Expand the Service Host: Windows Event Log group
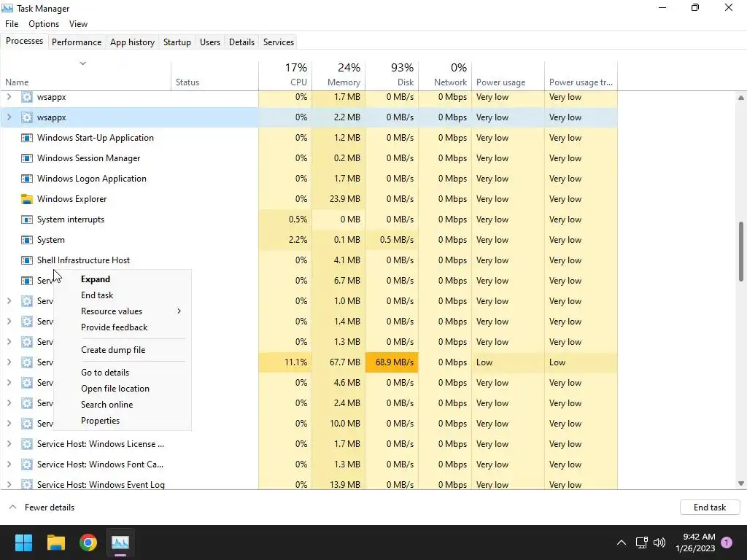The height and width of the screenshot is (560, 747). pyautogui.click(x=9, y=484)
